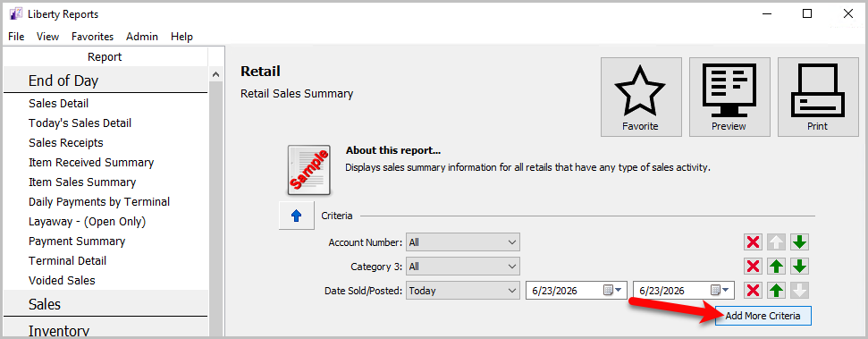868x339 pixels.
Task: Select Daily Payments by Terminal report
Action: 99,201
